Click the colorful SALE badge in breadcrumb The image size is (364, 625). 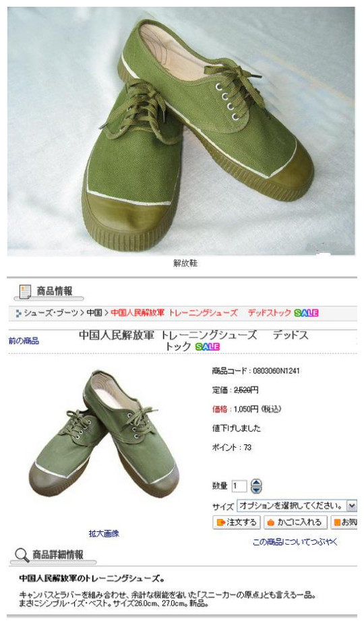[x=306, y=313]
